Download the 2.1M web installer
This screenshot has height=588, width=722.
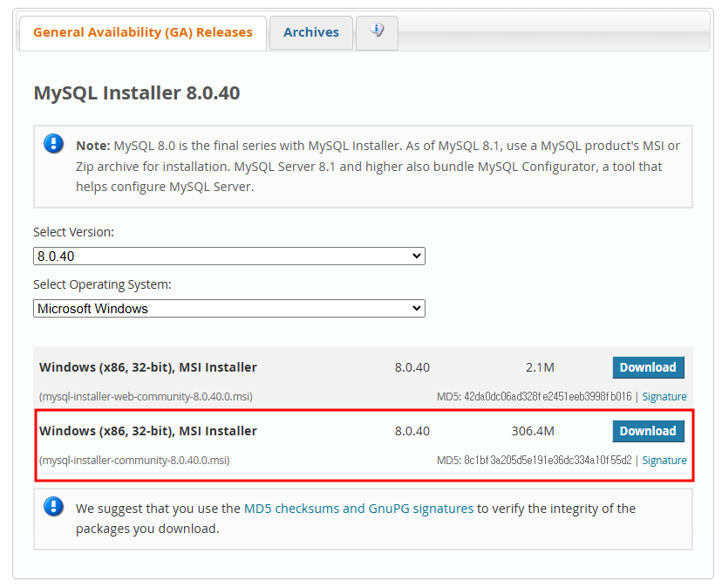tap(648, 367)
